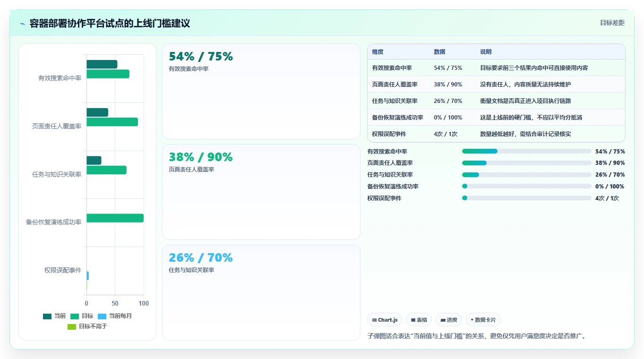Viewport: 644px width, 359px height.
Task: Click the green 目标 bar for 页面责任人覆盖率 in the chart
Action: [112, 122]
